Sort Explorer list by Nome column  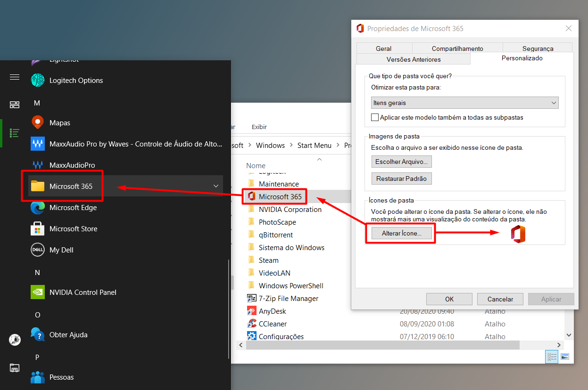pyautogui.click(x=256, y=166)
